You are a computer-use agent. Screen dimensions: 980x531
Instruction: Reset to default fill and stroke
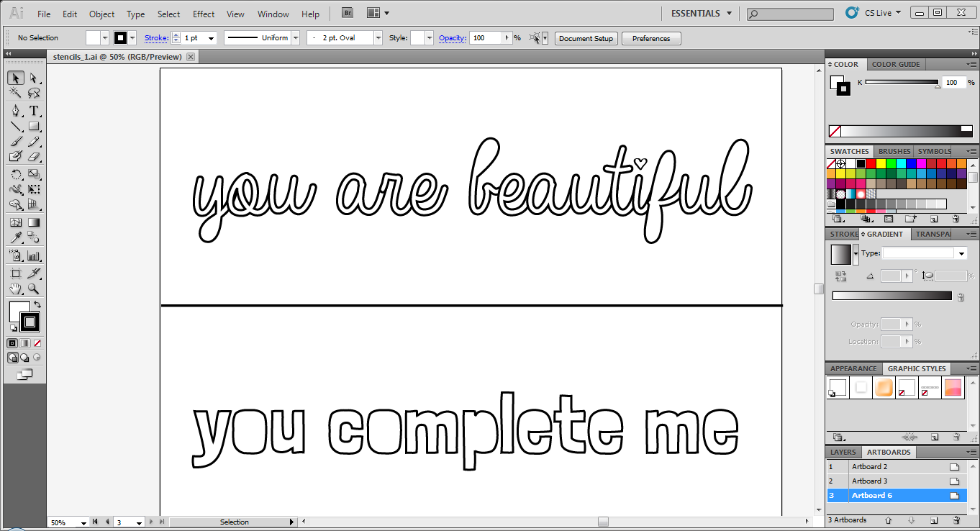click(x=13, y=328)
